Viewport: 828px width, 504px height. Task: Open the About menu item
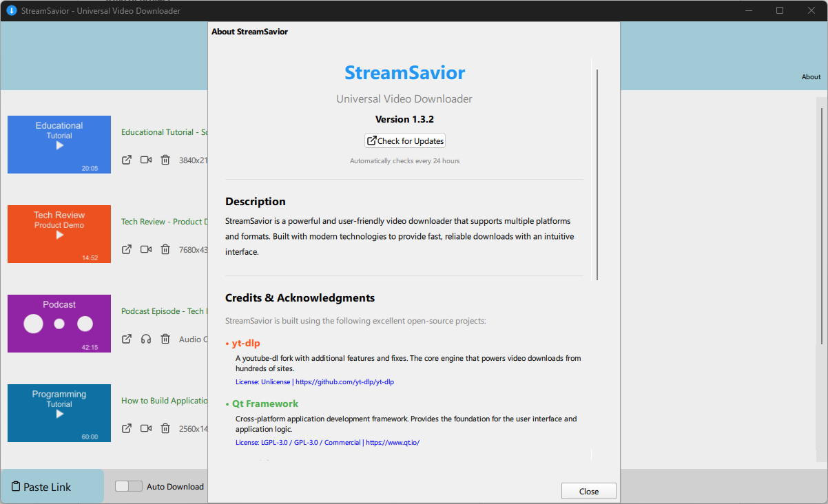click(811, 77)
